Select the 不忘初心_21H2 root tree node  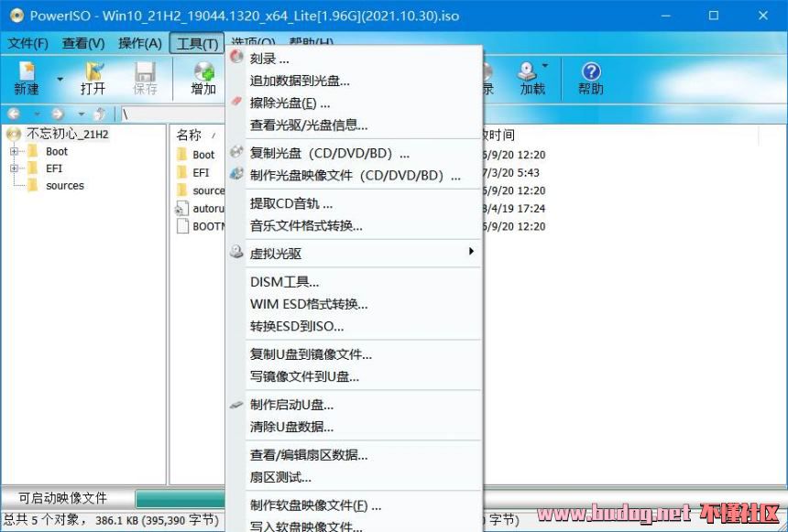67,134
